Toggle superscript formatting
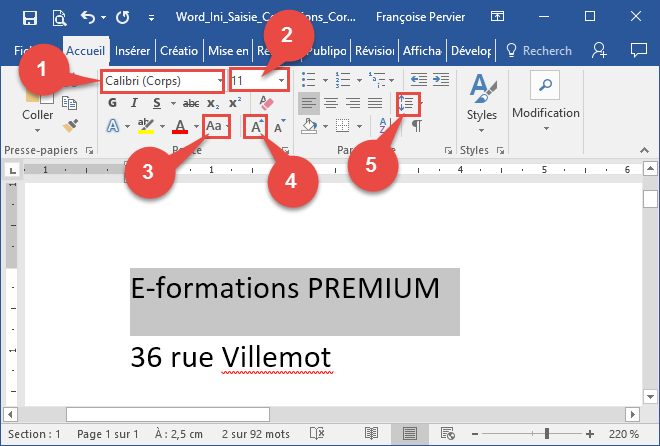This screenshot has width=660, height=446. [235, 103]
